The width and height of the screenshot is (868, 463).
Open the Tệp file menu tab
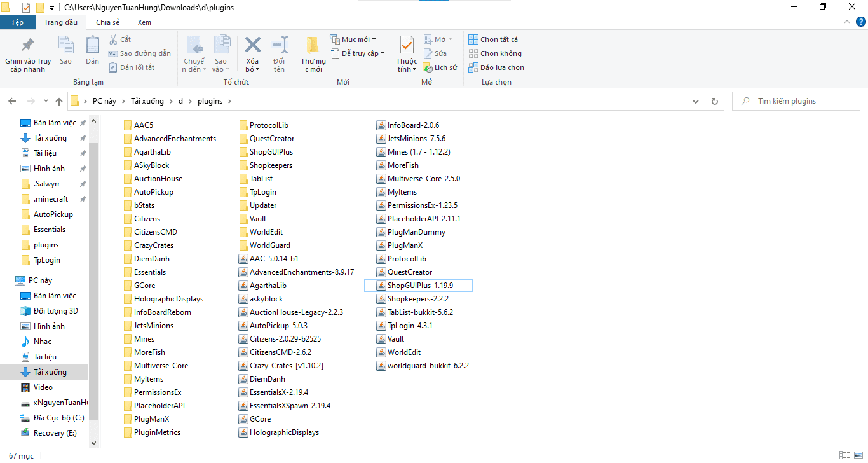18,22
